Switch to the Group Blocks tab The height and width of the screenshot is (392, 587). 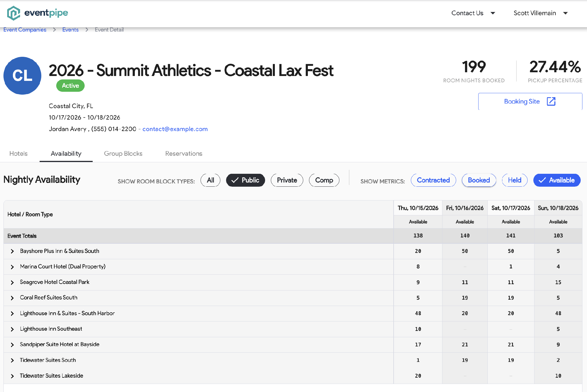click(123, 153)
